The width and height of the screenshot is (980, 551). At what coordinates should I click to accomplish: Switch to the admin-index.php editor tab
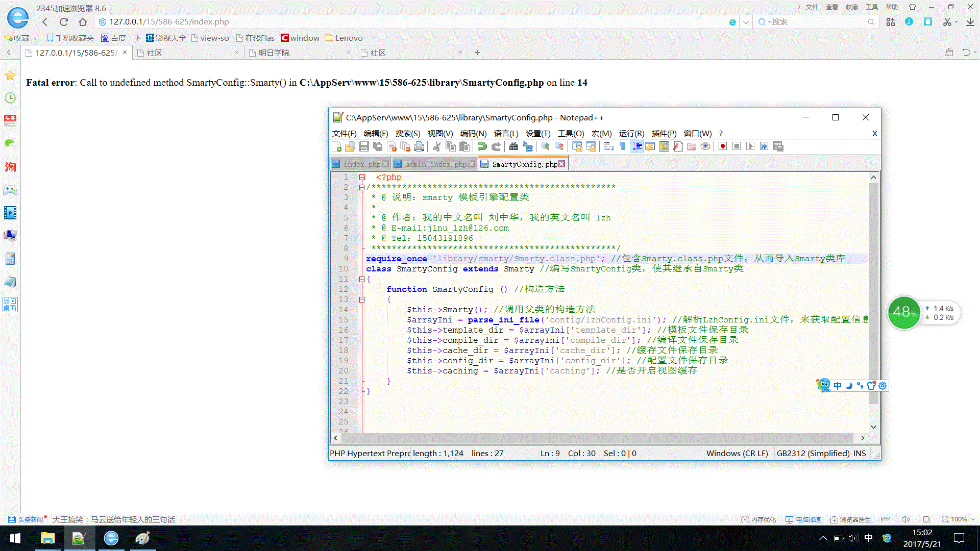click(x=435, y=164)
